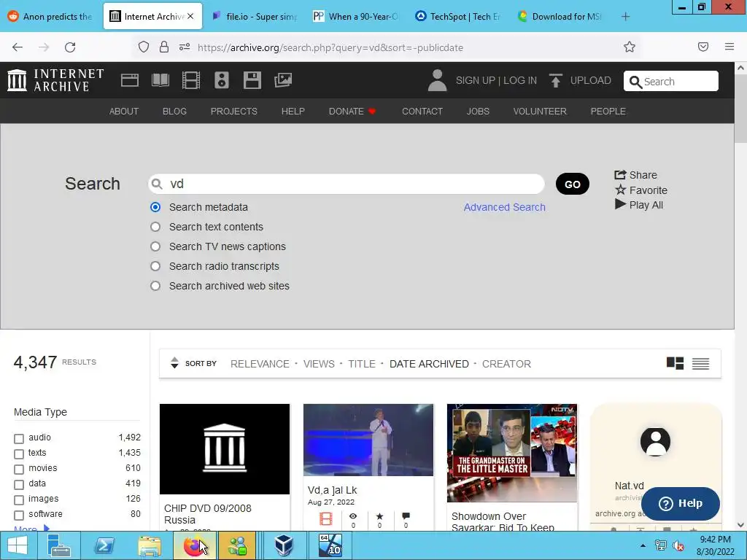The height and width of the screenshot is (560, 747).
Task: Go back to previous page
Action: point(18,47)
